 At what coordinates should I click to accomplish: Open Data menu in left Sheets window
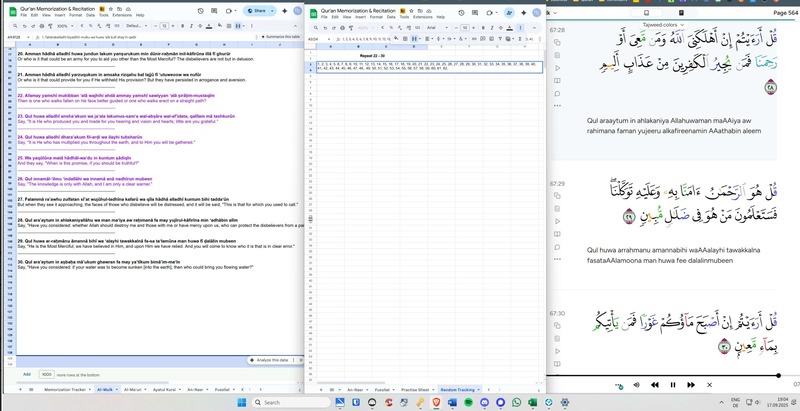click(x=90, y=15)
